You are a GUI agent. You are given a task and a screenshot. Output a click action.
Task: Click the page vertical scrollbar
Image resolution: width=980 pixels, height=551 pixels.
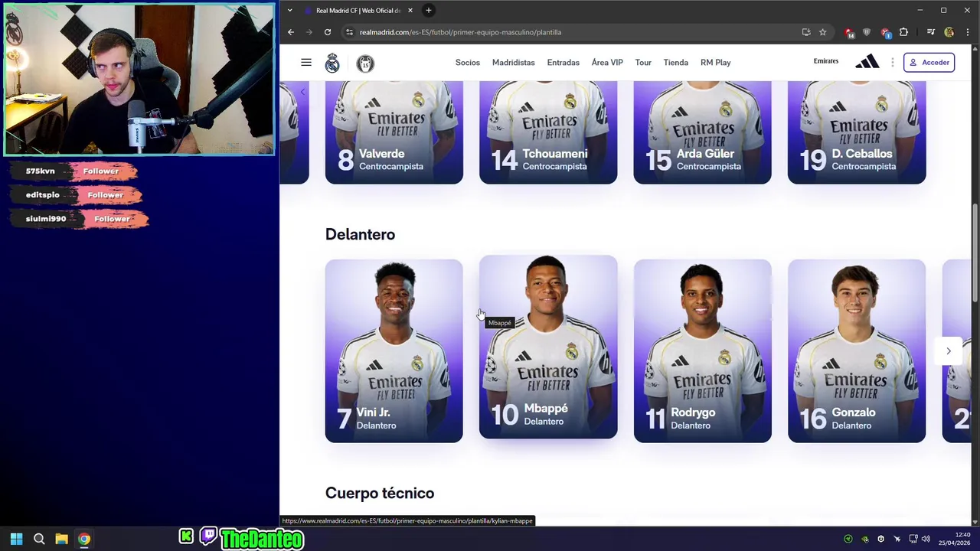click(975, 253)
